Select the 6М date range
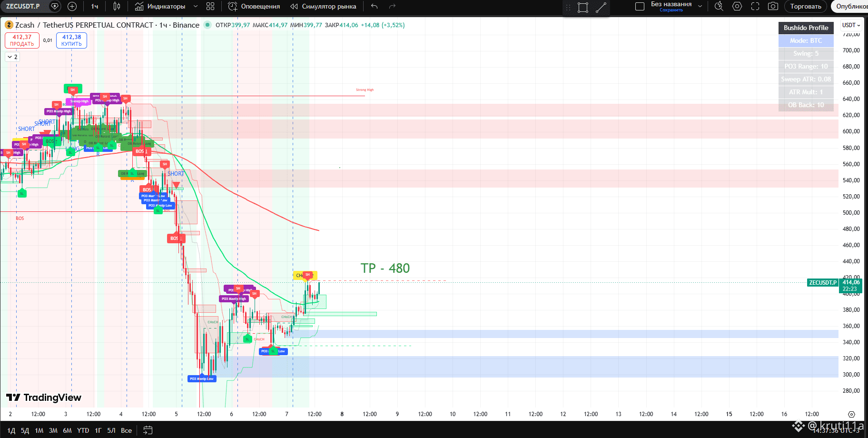The image size is (868, 438). (x=67, y=430)
